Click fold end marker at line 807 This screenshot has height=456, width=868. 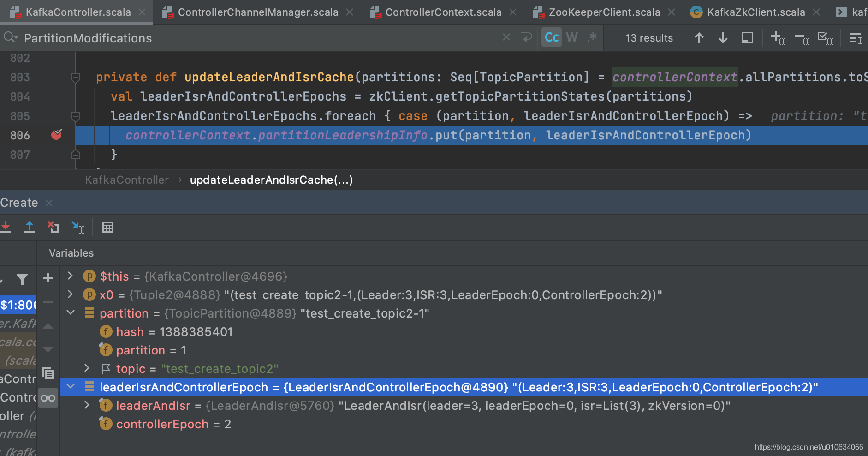[76, 155]
